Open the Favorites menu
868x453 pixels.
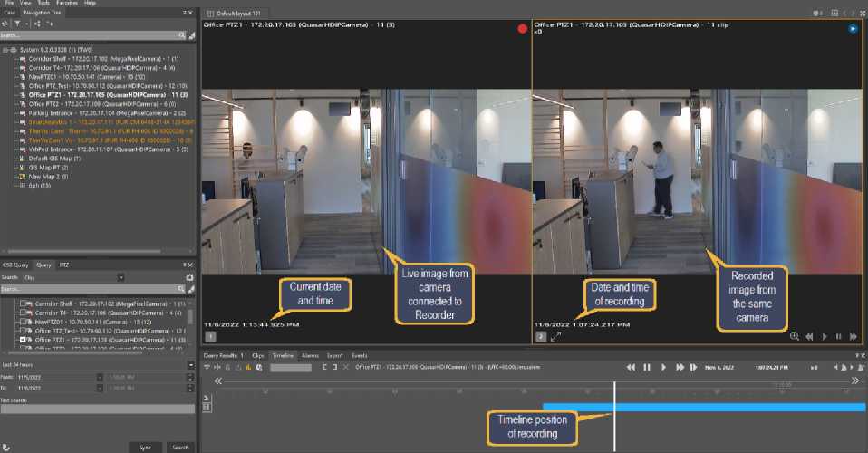[67, 4]
